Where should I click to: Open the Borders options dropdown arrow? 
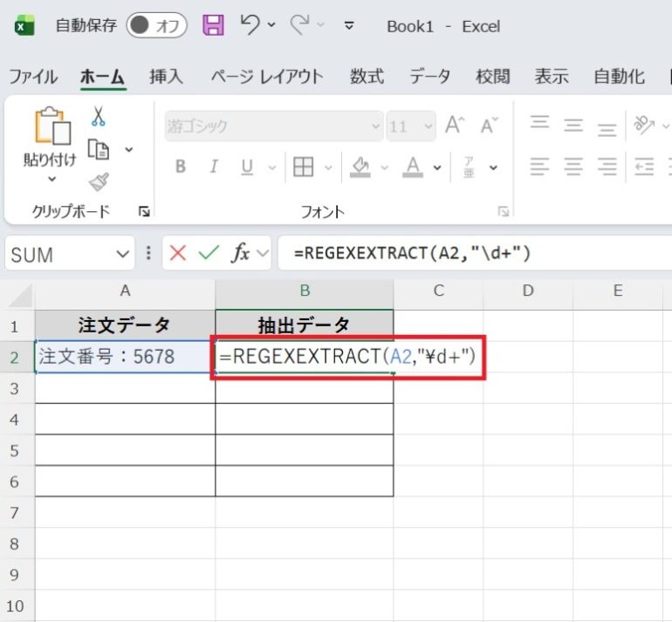pyautogui.click(x=328, y=167)
